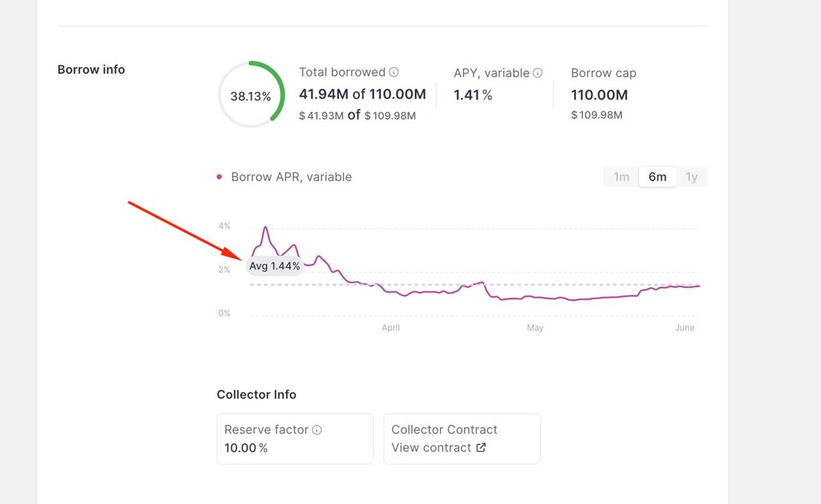Click the June label on the chart axis

pos(685,328)
